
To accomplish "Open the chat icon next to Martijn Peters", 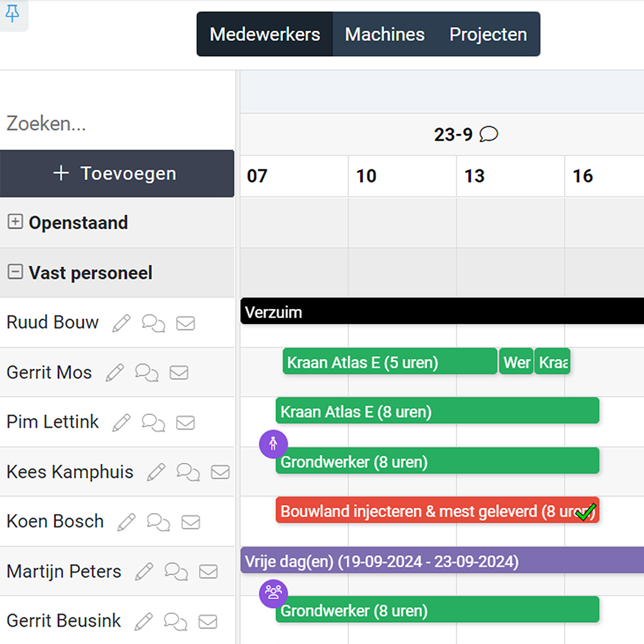I will coord(176,571).
